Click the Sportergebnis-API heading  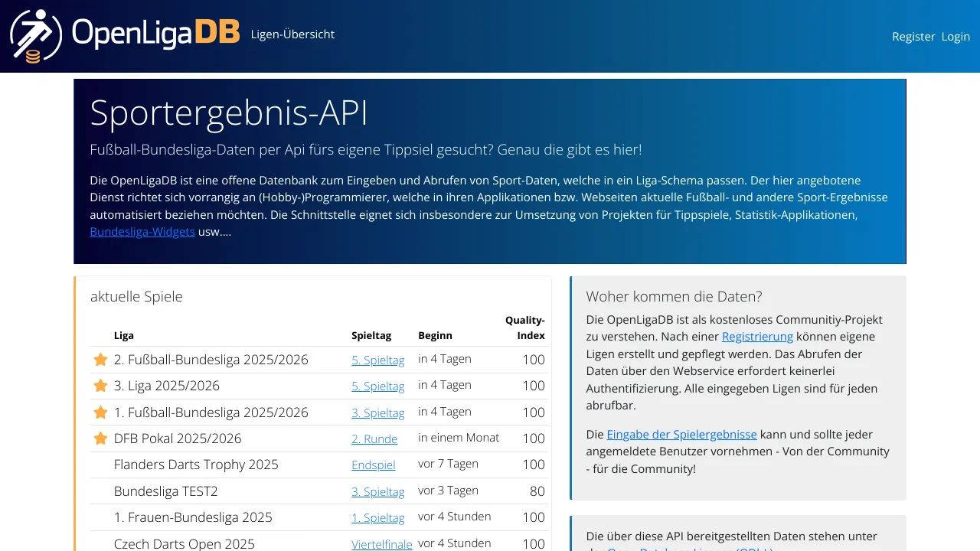(x=229, y=113)
